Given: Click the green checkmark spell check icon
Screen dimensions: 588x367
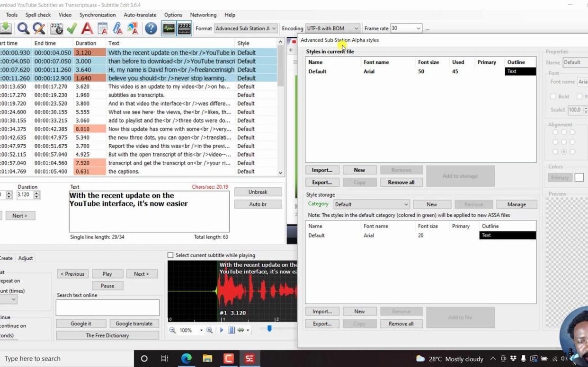Looking at the screenshot, I should pyautogui.click(x=72, y=29).
